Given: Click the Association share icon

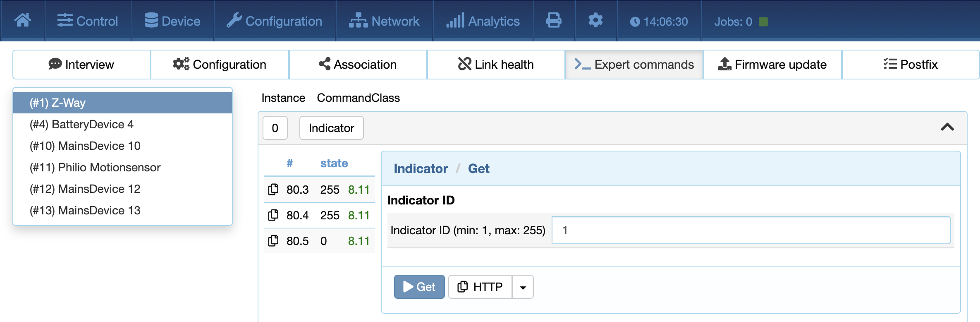Looking at the screenshot, I should coord(325,64).
